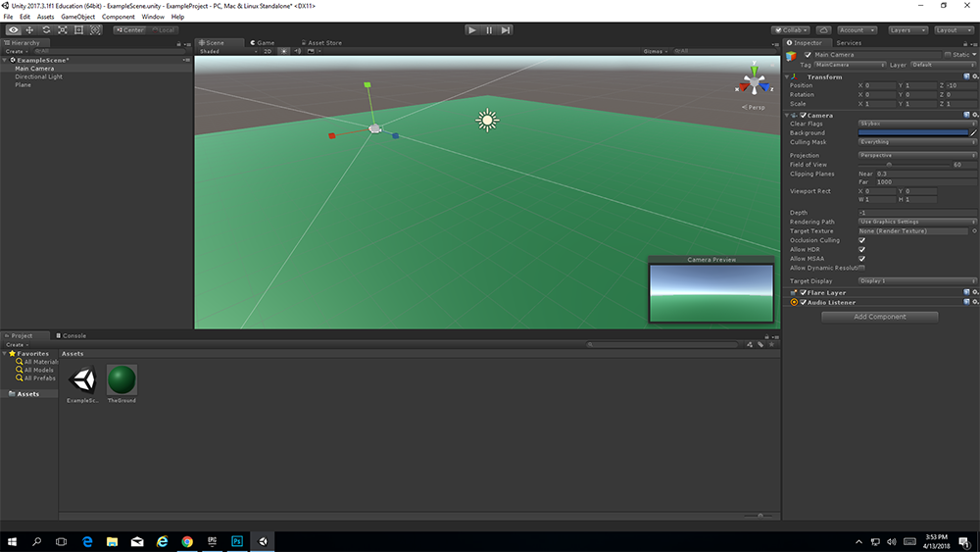The width and height of the screenshot is (980, 552).
Task: Open Projection dropdown Perspective
Action: (917, 155)
